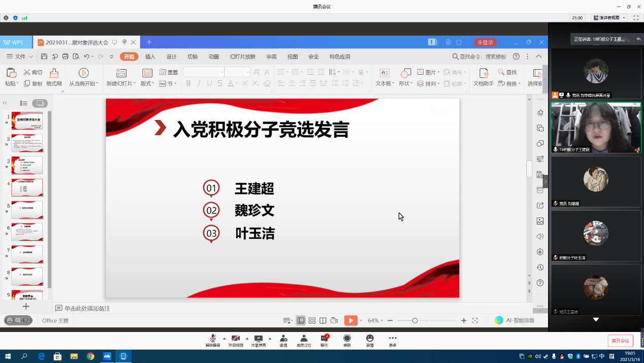Image resolution: width=644 pixels, height=363 pixels.
Task: Toggle bold formatting in WPS ribbon
Action: (x=188, y=83)
